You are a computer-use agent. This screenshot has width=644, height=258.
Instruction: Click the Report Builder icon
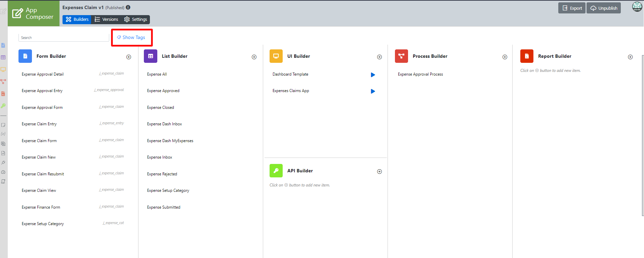click(x=527, y=56)
